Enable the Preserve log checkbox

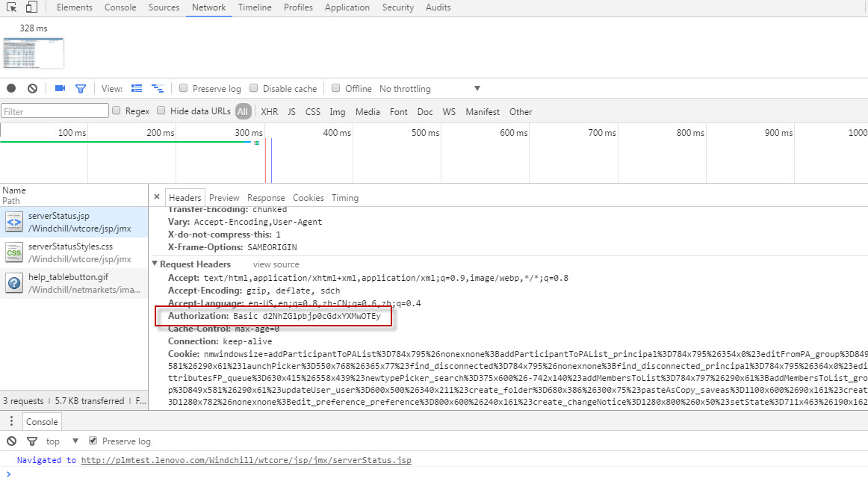coord(183,88)
